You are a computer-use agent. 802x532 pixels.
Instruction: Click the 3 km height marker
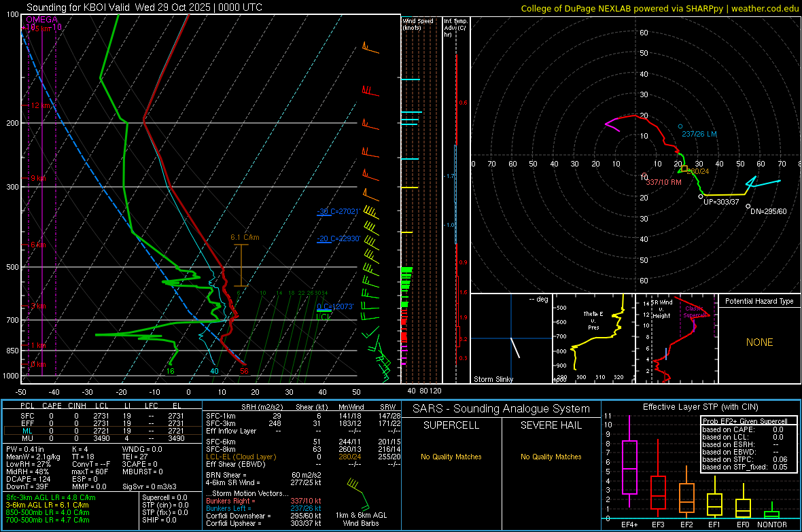pos(38,306)
